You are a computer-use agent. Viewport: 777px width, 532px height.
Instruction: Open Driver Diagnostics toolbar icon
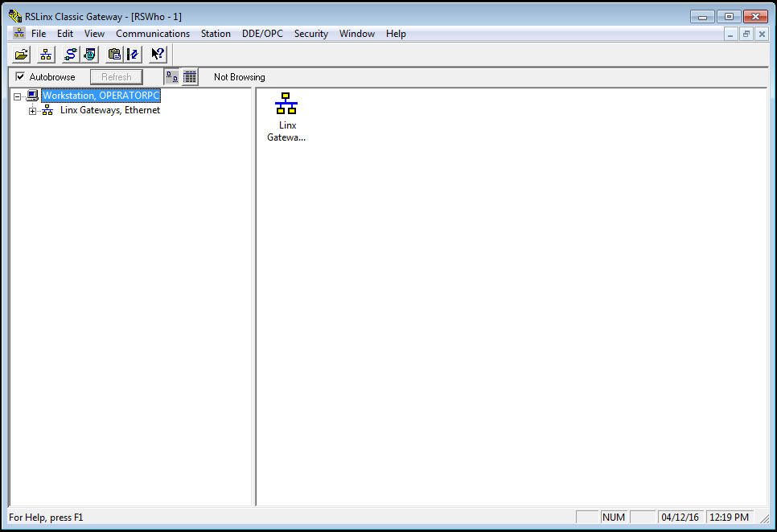(90, 55)
